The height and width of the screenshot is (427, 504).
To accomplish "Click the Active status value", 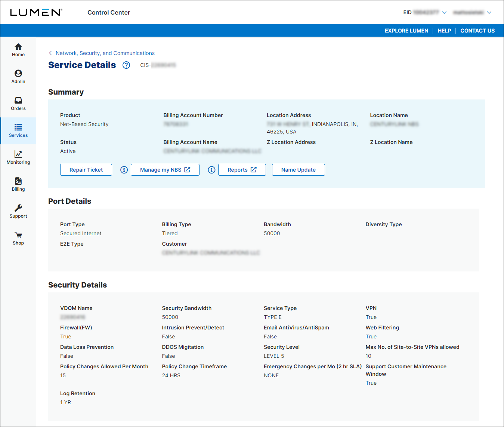I will pos(68,151).
